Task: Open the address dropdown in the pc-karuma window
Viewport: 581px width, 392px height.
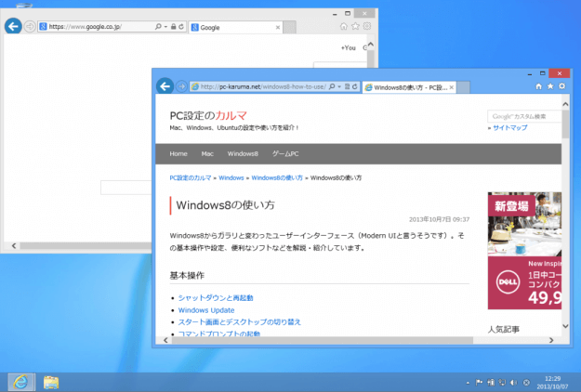Action: point(339,86)
